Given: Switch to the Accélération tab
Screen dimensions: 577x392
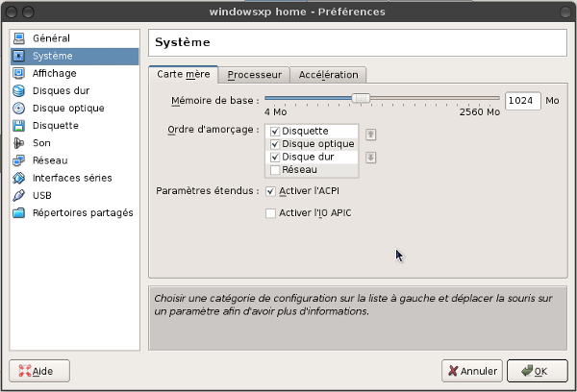Looking at the screenshot, I should click(328, 75).
